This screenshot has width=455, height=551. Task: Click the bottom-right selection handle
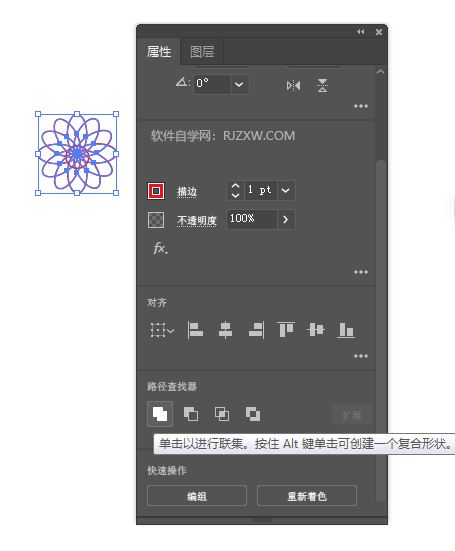(x=116, y=193)
